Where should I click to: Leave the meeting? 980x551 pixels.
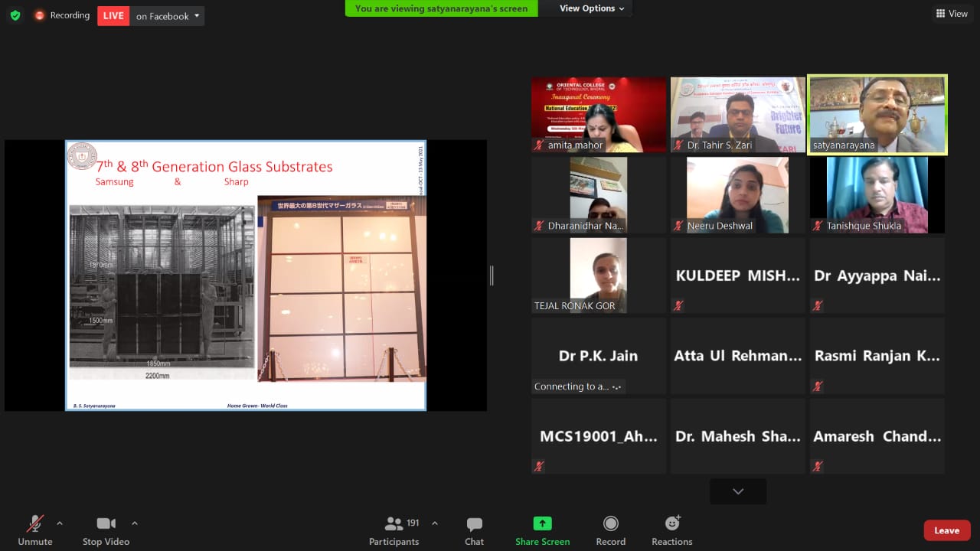pyautogui.click(x=947, y=530)
